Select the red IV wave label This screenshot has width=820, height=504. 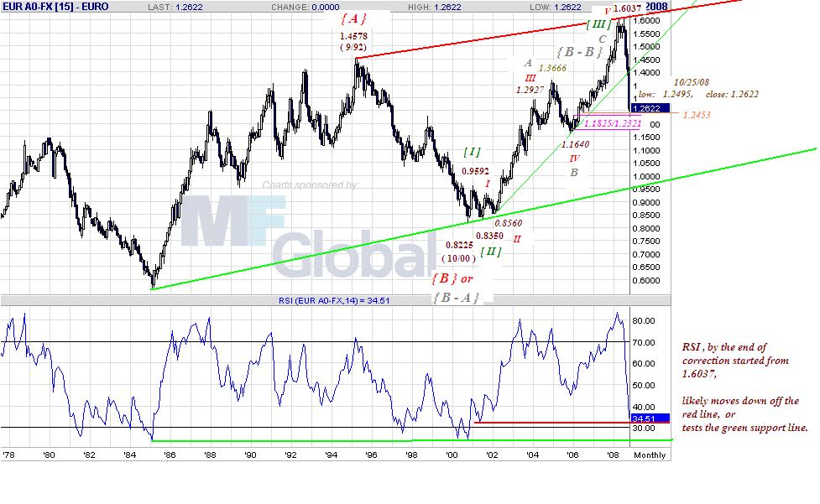(x=574, y=158)
